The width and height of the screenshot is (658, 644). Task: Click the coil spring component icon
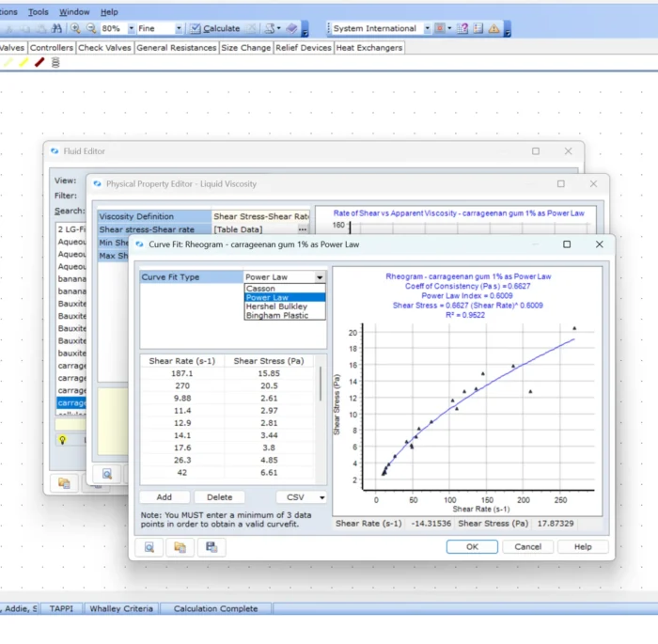(55, 63)
